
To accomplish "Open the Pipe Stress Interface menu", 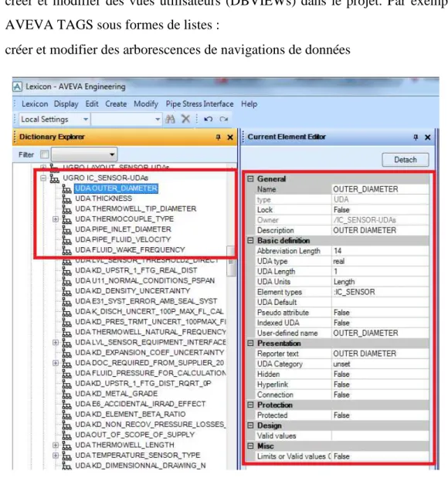I will [199, 104].
